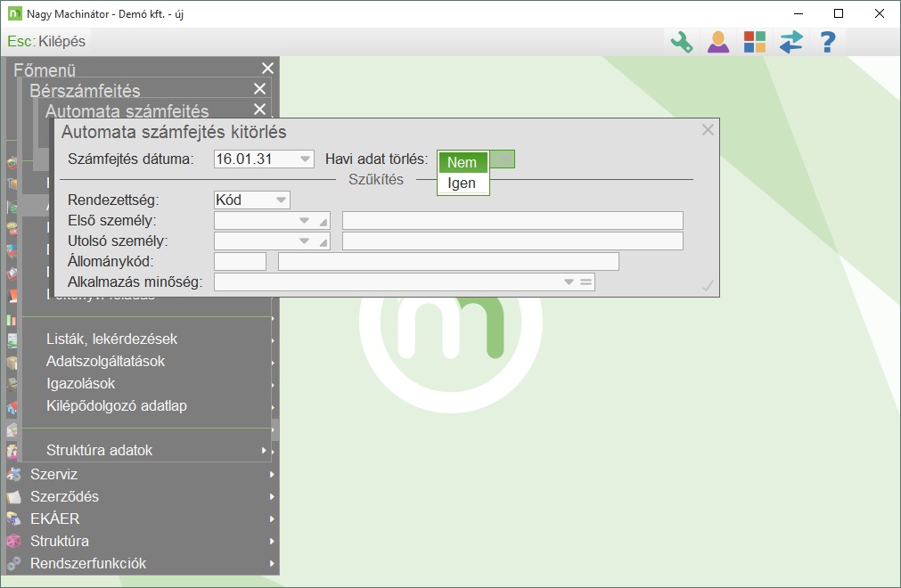
Task: Confirm dialog with the checkmark icon
Action: coord(708,285)
